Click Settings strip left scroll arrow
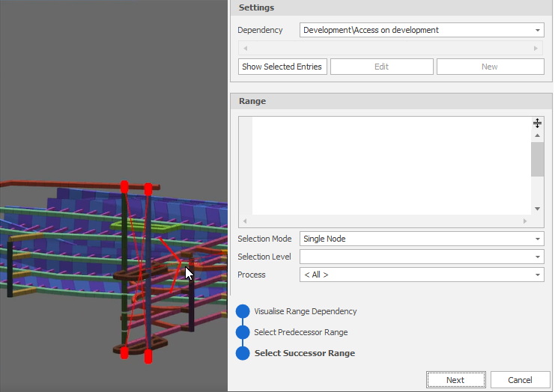 [245, 48]
